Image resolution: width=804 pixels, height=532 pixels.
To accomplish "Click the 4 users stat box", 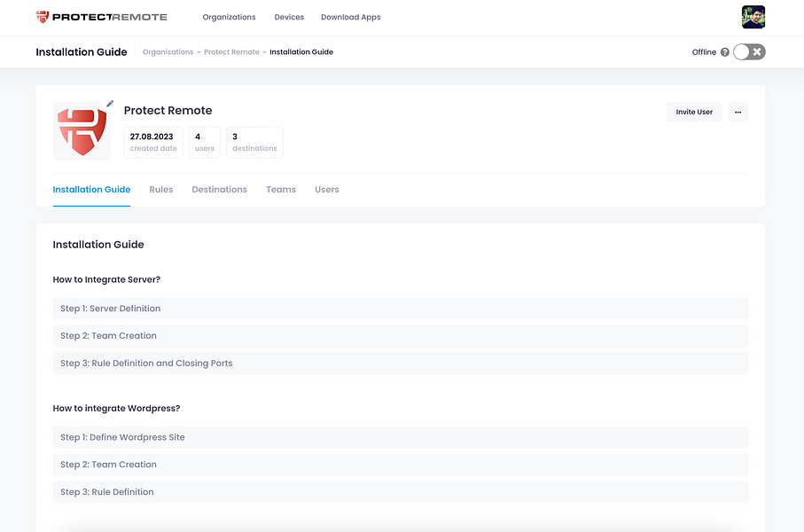I will point(205,142).
